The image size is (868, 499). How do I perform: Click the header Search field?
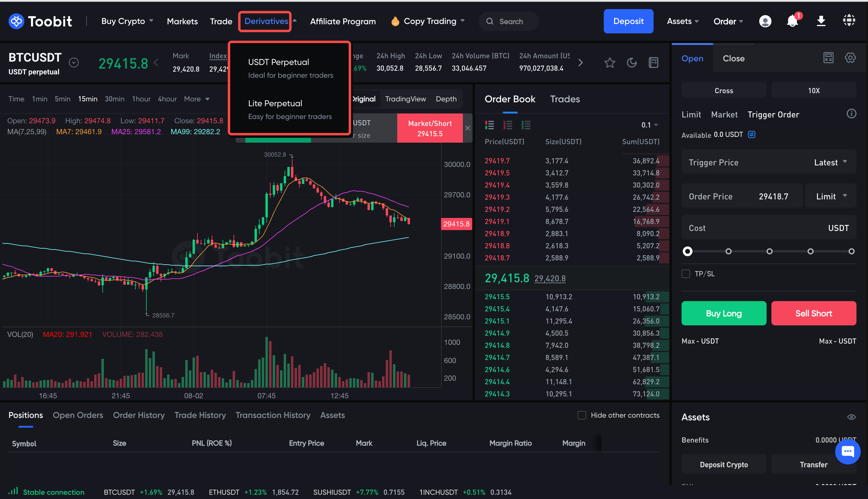(x=509, y=21)
